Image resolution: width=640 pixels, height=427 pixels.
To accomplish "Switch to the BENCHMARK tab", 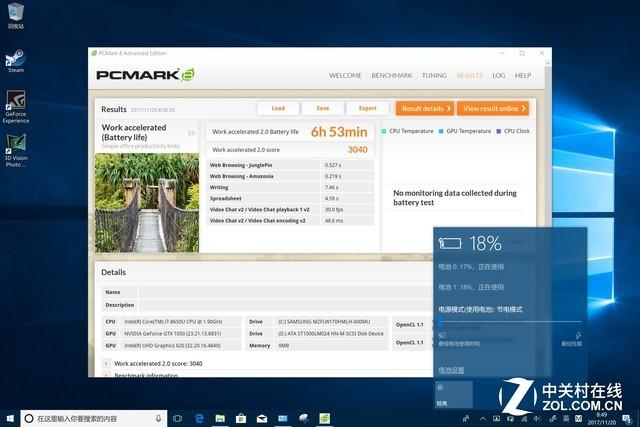I will click(391, 75).
